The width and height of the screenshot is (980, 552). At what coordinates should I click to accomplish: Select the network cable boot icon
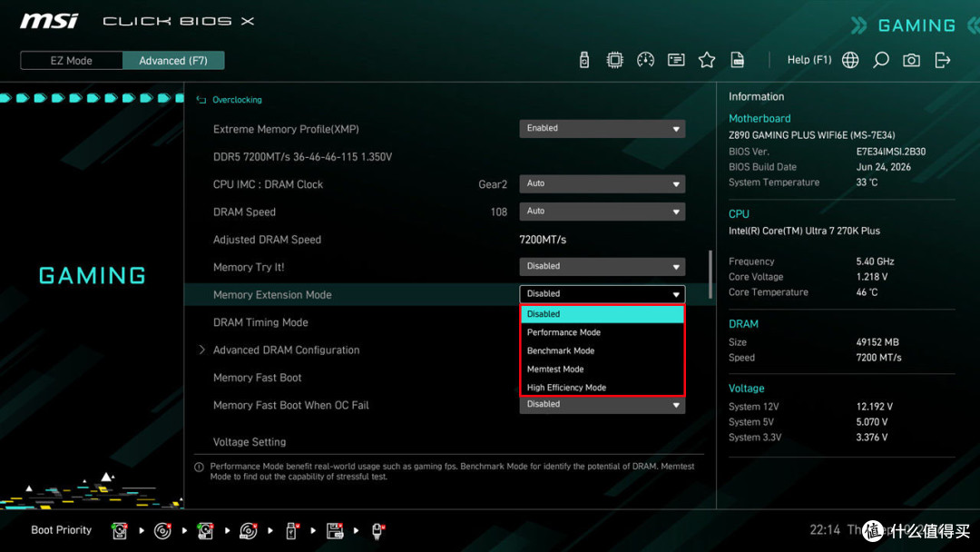(x=377, y=531)
